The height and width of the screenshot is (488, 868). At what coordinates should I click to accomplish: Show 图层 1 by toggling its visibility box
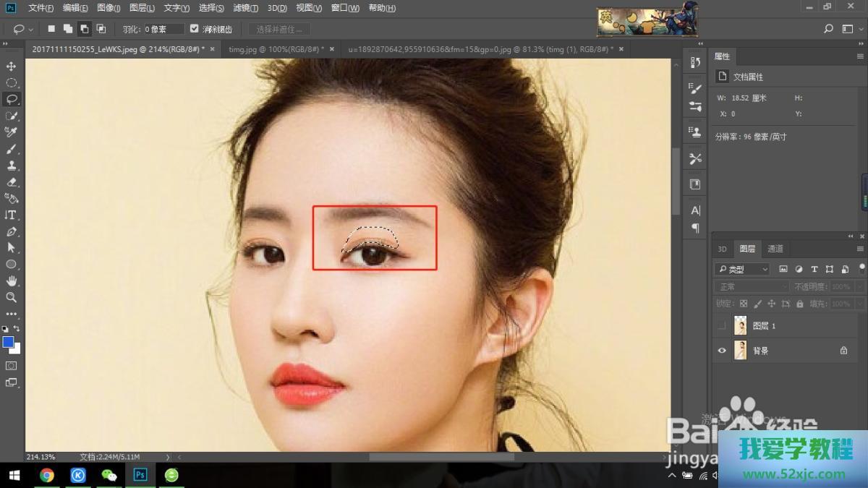point(721,326)
